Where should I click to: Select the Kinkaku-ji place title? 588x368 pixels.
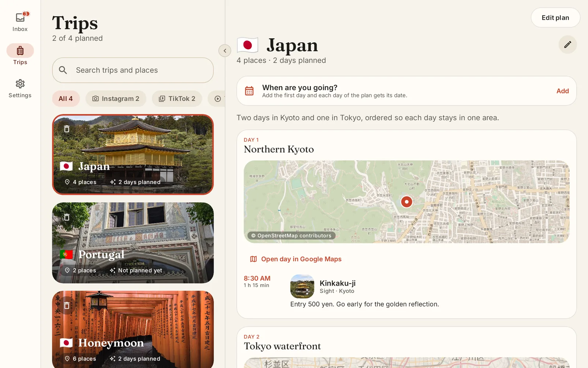point(337,283)
